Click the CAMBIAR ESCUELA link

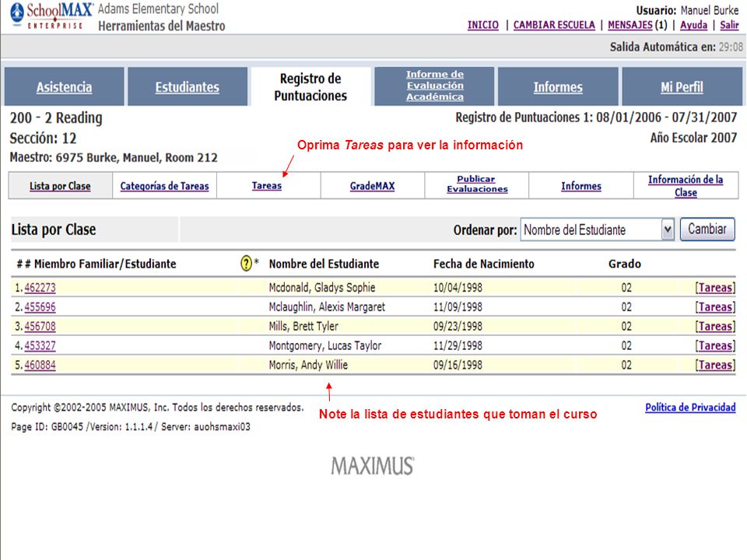(554, 25)
